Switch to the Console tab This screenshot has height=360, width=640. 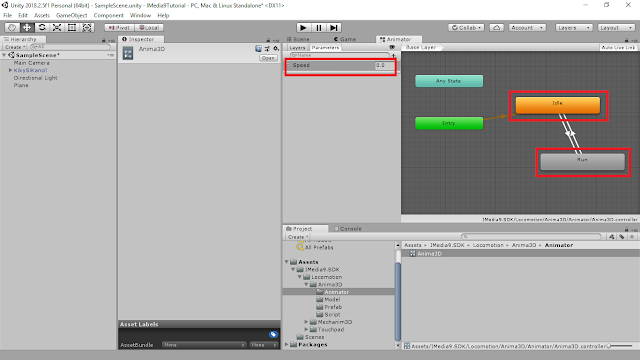(x=347, y=229)
